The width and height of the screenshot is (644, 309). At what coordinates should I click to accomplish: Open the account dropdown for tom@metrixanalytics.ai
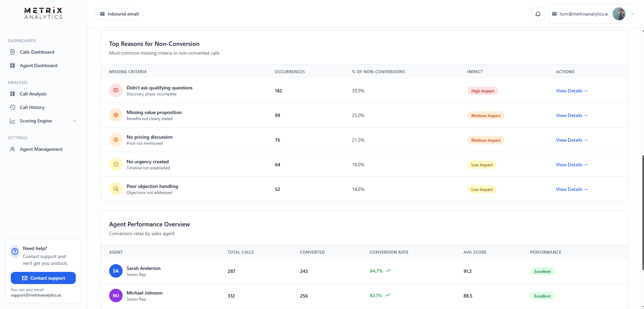click(633, 14)
